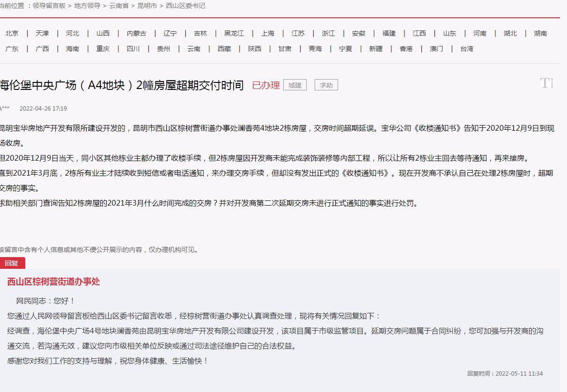Click 西山区委书记 breadcrumb link
567x392 pixels.
185,6
